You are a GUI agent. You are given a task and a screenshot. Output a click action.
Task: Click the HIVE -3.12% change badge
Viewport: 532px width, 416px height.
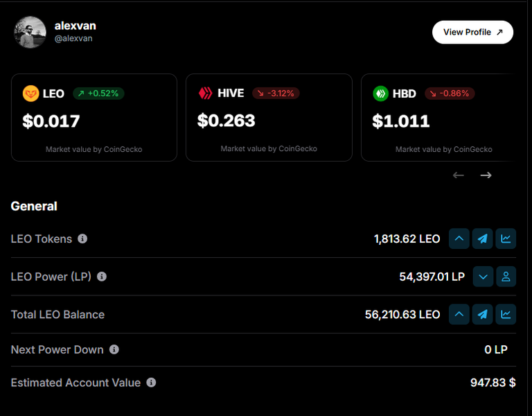[276, 93]
